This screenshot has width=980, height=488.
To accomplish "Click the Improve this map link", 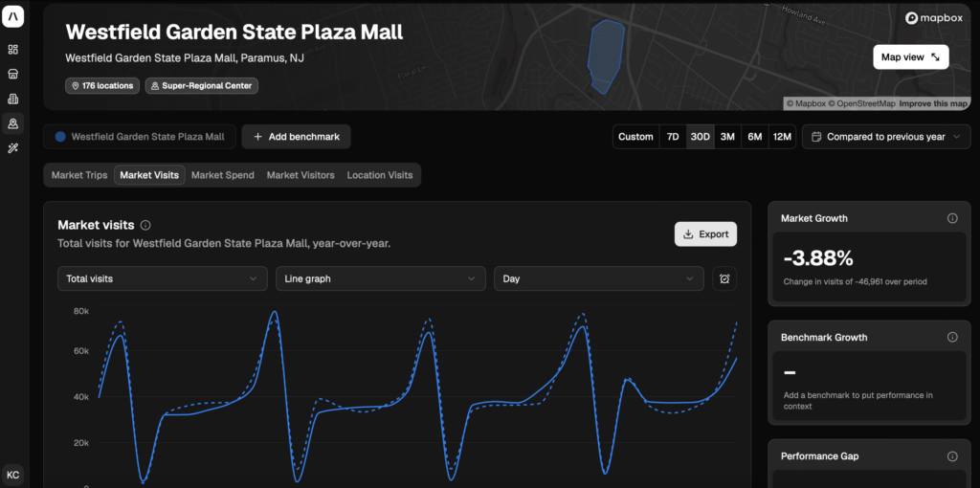I will pos(933,103).
